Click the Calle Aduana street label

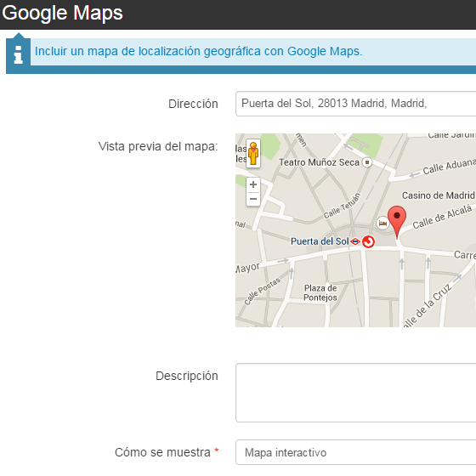[x=450, y=167]
